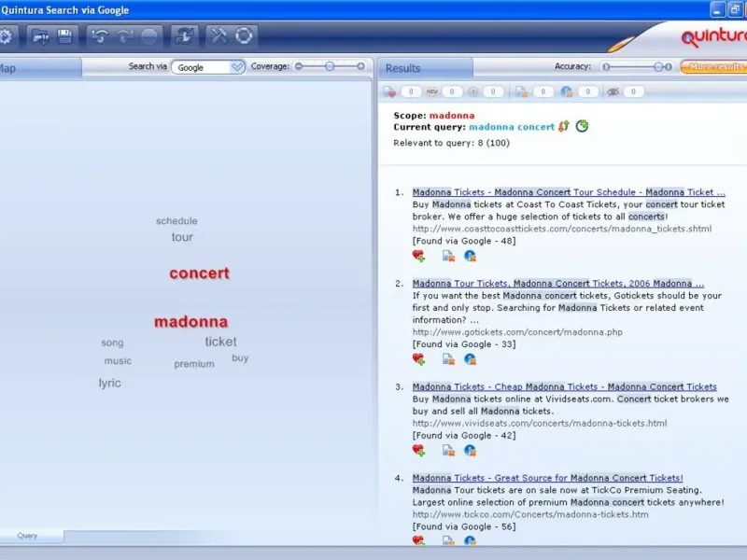Toggle the excluded documents filter icon

pos(521,91)
